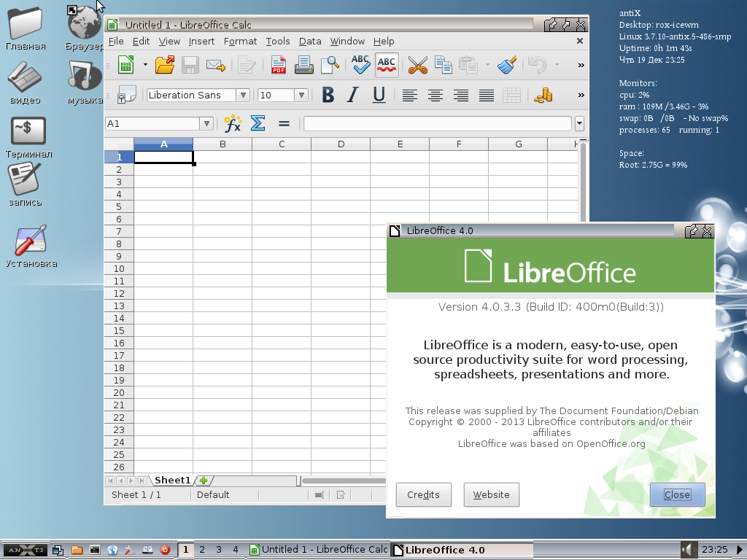This screenshot has width=747, height=560.
Task: Switch to workspace 2 in taskbar
Action: pyautogui.click(x=202, y=550)
